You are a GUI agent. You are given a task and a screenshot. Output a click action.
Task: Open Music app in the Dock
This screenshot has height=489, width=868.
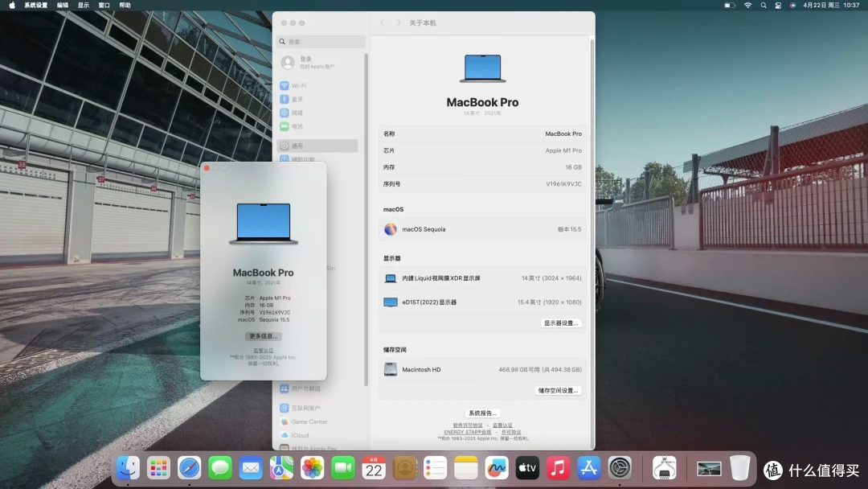[x=558, y=469]
